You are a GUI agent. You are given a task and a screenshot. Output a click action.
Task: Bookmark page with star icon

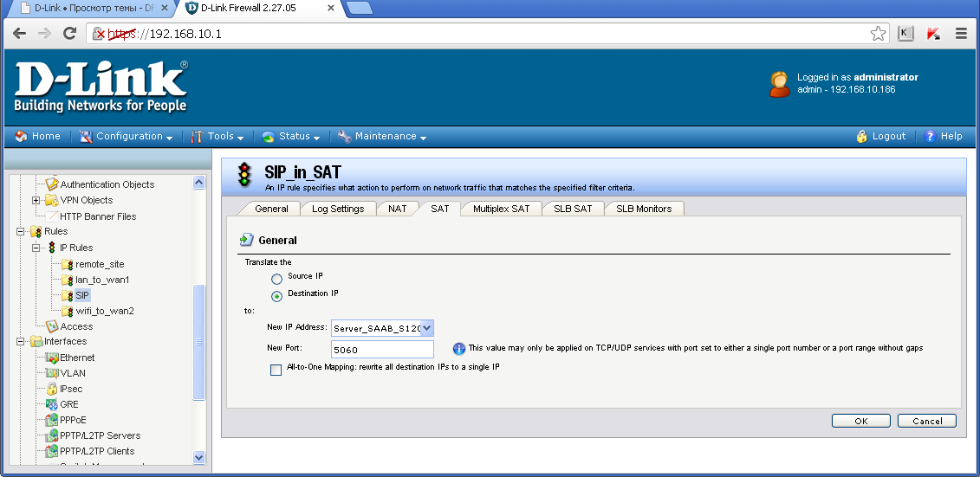coord(878,34)
